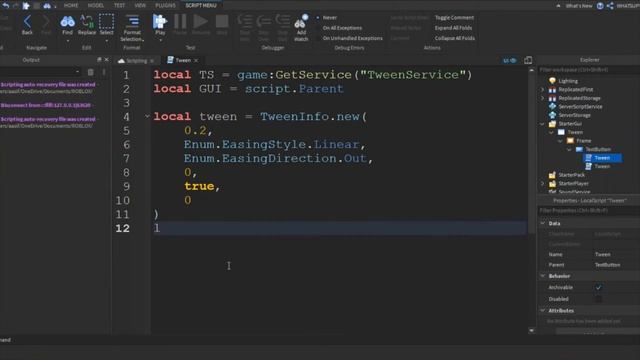
Task: Click the Format Selection icon
Action: [132, 21]
